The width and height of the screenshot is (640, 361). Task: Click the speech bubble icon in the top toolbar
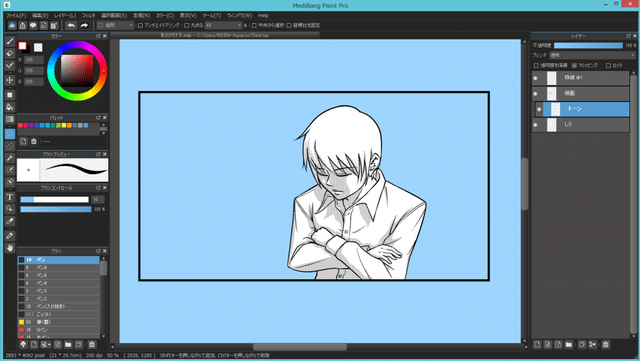click(33, 25)
